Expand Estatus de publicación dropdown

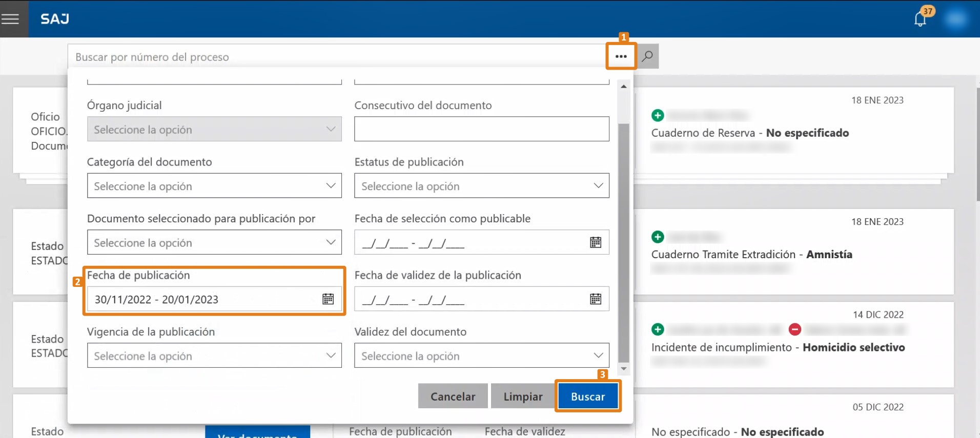point(482,185)
